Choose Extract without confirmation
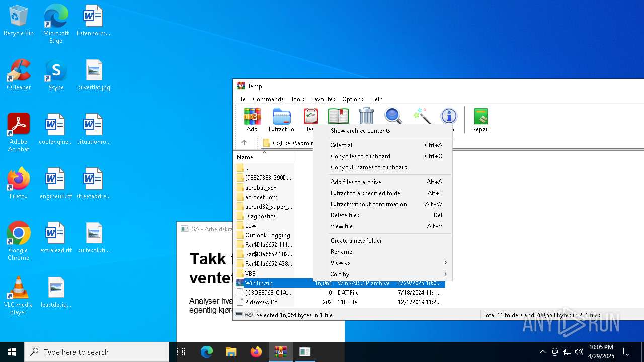The height and width of the screenshot is (362, 644). (x=382, y=204)
